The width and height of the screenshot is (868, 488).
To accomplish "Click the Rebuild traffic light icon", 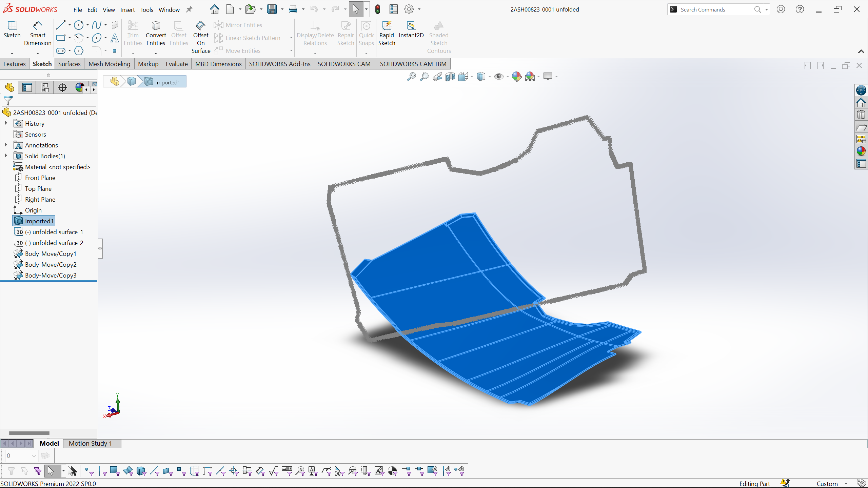I will tap(378, 9).
